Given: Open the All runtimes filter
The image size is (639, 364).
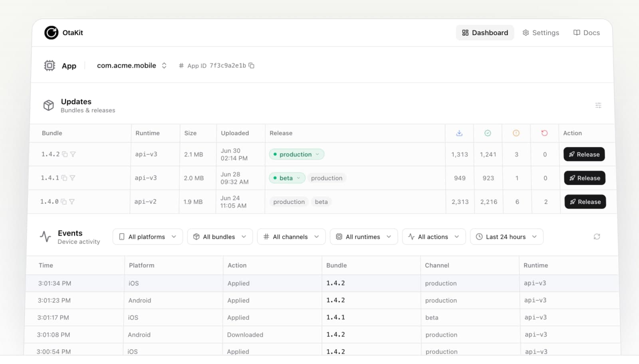Looking at the screenshot, I should (x=364, y=237).
